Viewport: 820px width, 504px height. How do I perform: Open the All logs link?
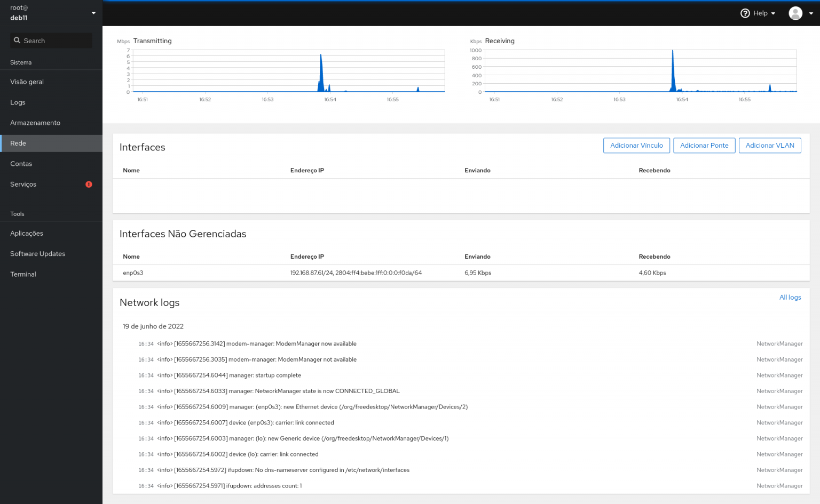coord(790,298)
